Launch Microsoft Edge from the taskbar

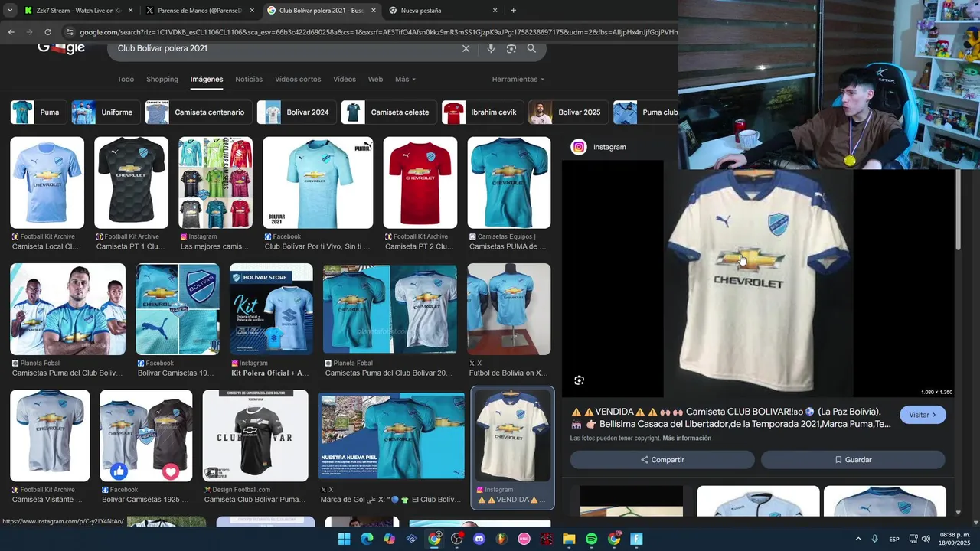tap(367, 539)
